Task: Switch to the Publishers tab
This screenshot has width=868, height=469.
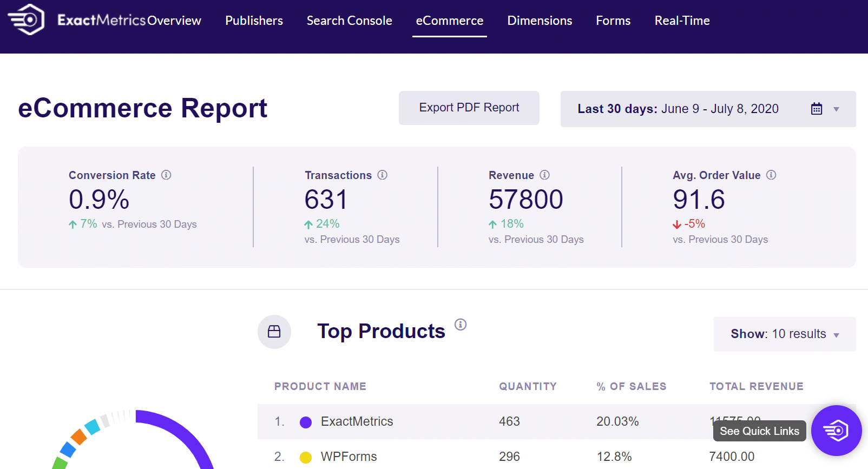Action: (x=254, y=21)
